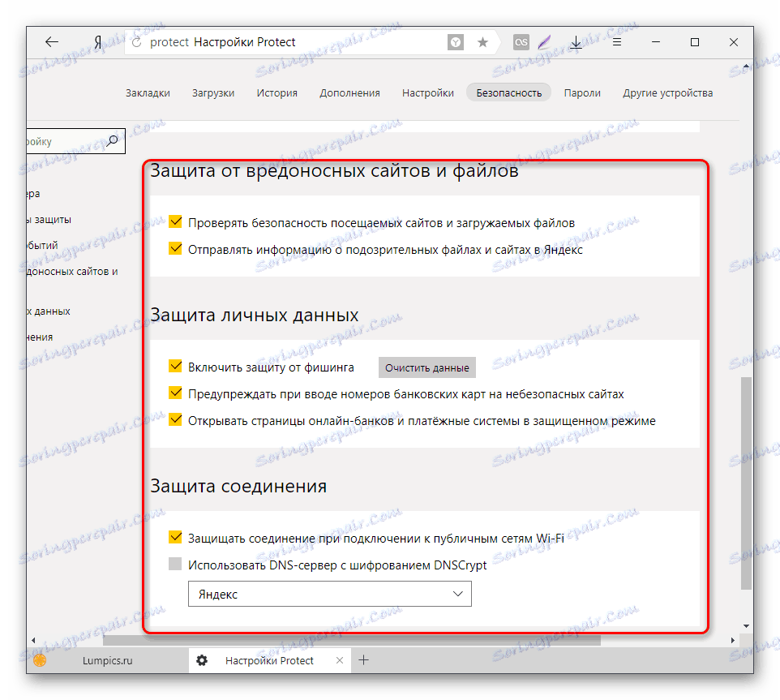Expand the Яндекс DNS server dropdown

[330, 594]
